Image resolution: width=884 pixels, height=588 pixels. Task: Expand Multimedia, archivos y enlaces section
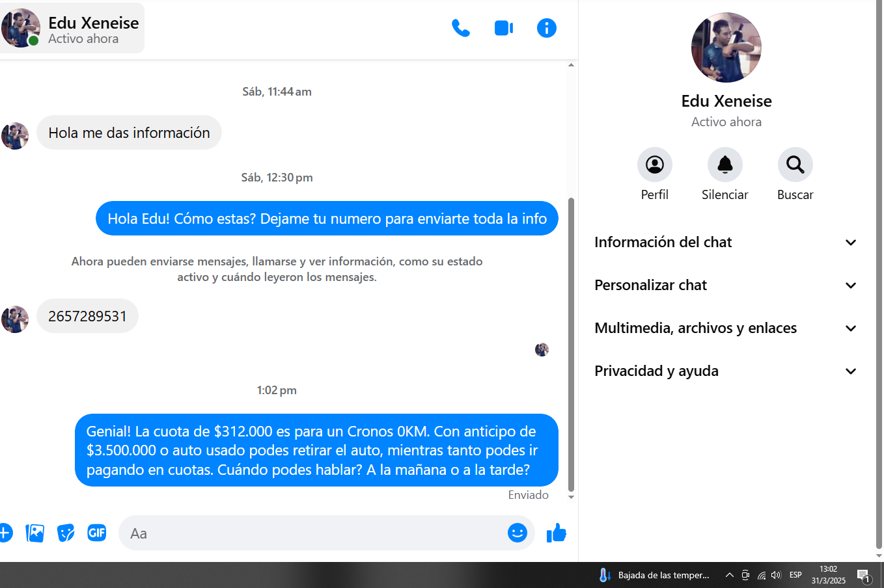[726, 328]
